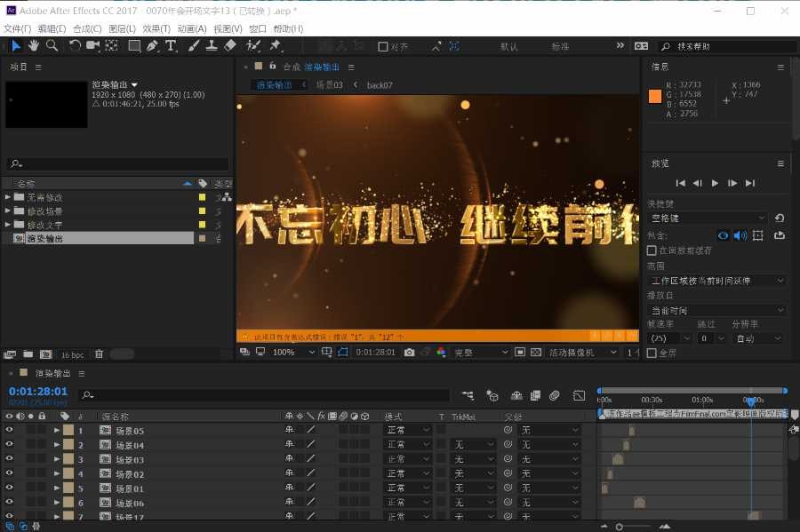Expand layer 场景05 properties triangle
Screen dimensions: 800x532
coord(57,430)
